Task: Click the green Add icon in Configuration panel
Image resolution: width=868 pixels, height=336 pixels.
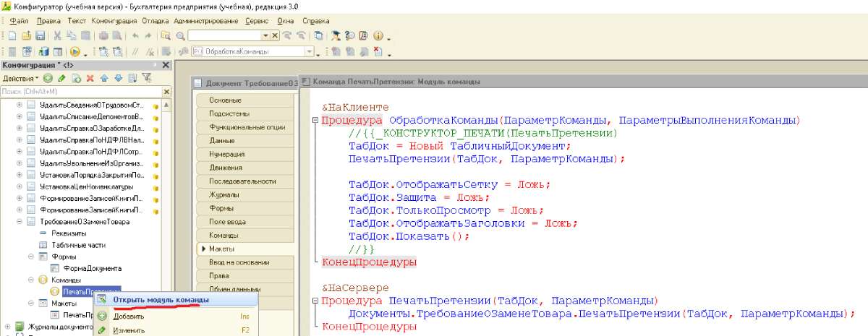Action: coord(48,77)
